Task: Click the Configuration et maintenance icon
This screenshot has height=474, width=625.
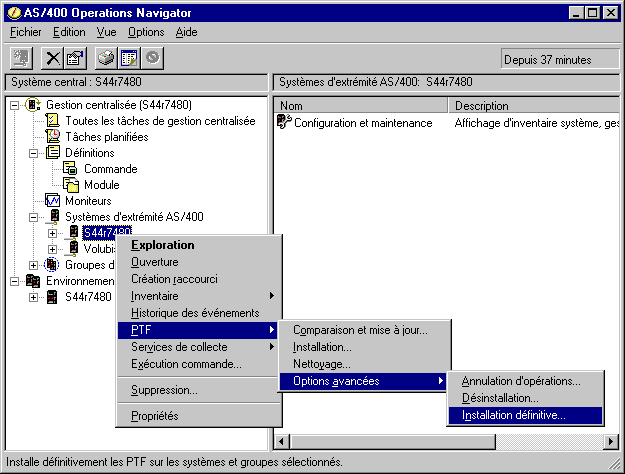Action: coord(284,122)
